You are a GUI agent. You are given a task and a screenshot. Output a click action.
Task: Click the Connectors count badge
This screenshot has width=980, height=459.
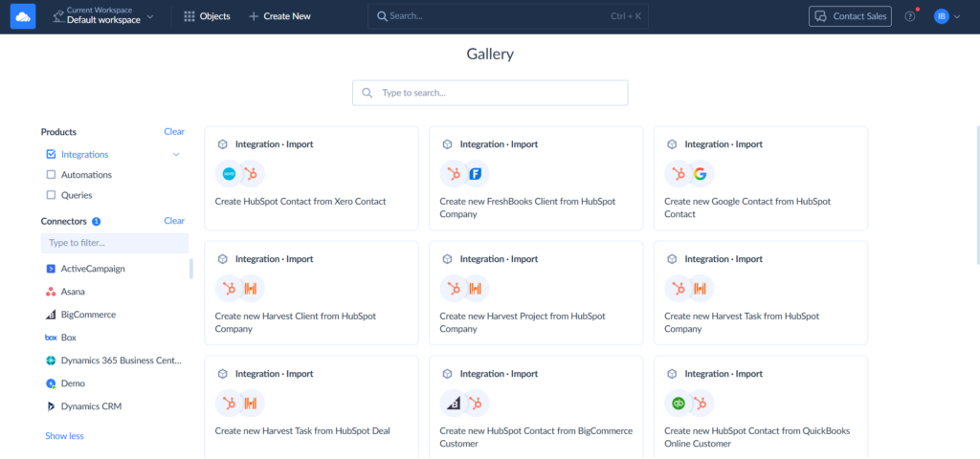pyautogui.click(x=97, y=221)
